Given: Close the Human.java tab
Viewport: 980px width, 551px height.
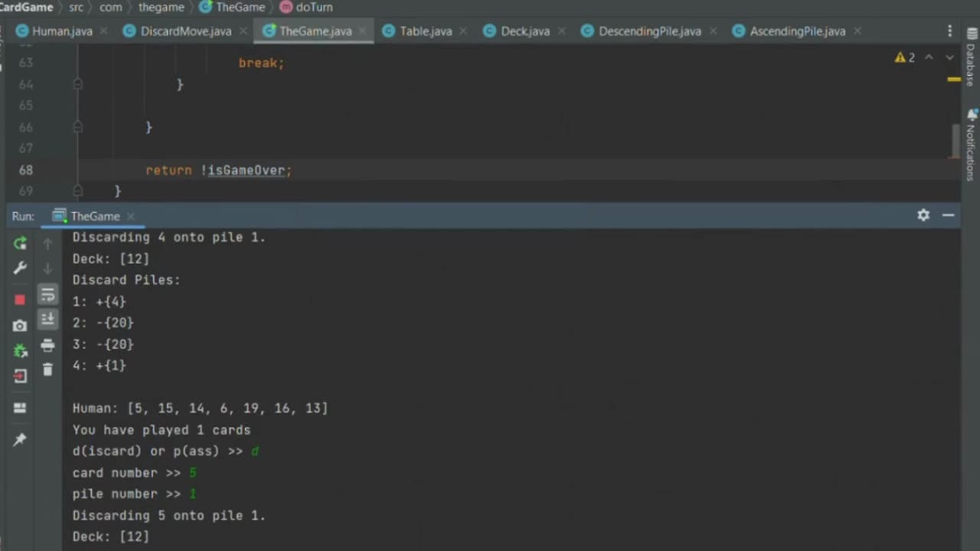Looking at the screenshot, I should (x=103, y=31).
